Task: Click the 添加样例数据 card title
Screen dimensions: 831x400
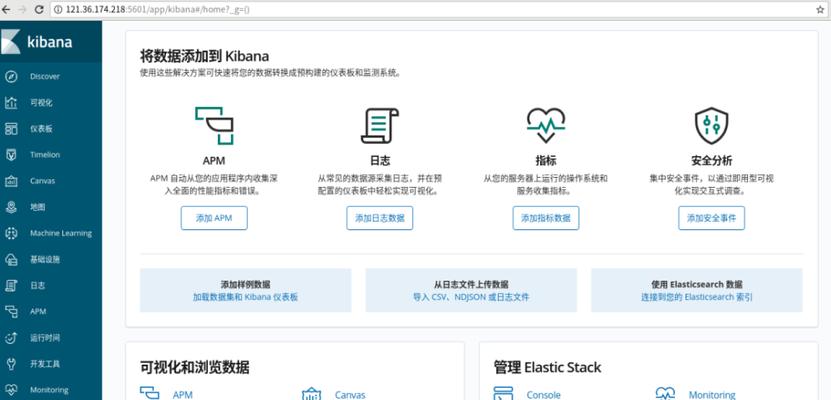Action: [x=245, y=285]
